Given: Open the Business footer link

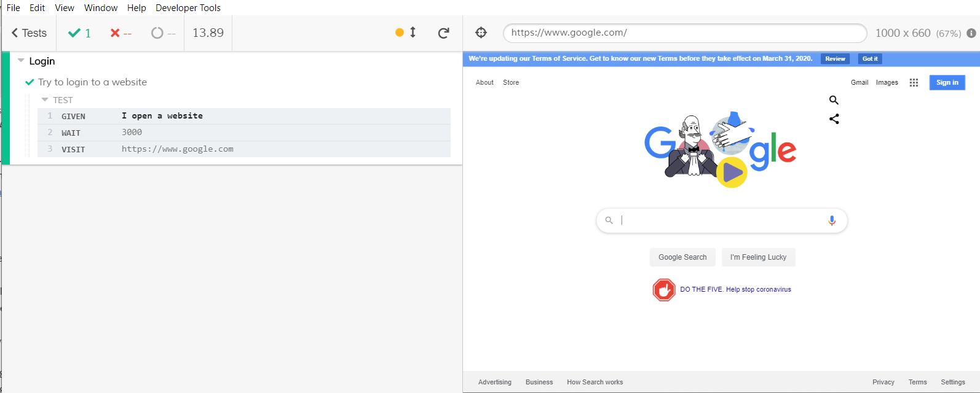Looking at the screenshot, I should 539,382.
